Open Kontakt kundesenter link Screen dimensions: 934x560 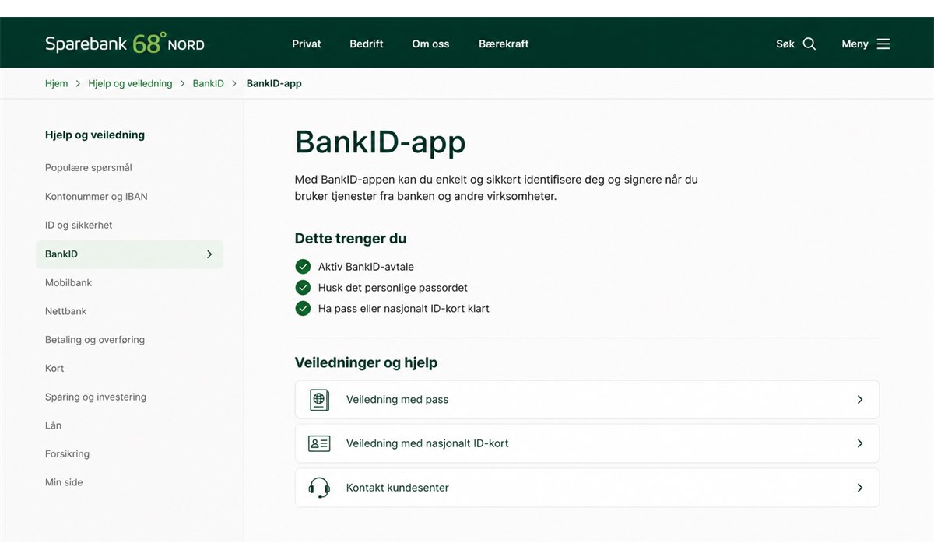(587, 488)
